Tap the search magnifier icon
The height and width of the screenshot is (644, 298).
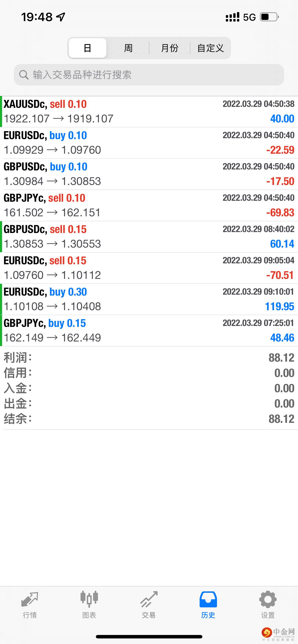[x=24, y=75]
